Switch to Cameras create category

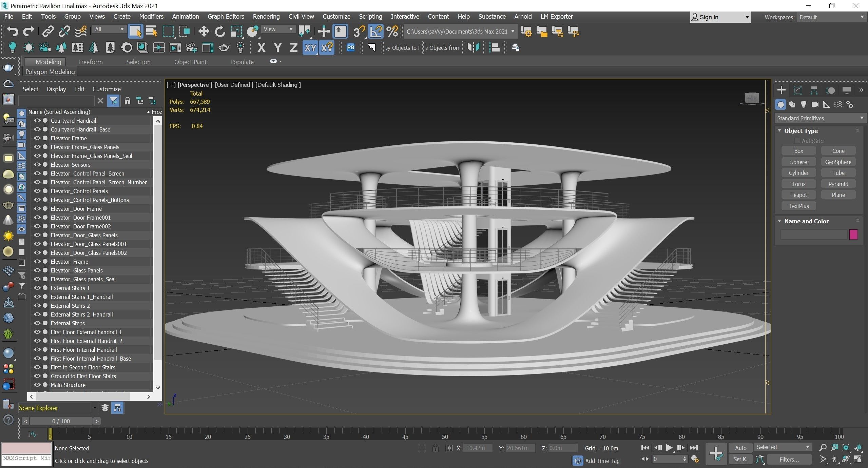coord(815,104)
